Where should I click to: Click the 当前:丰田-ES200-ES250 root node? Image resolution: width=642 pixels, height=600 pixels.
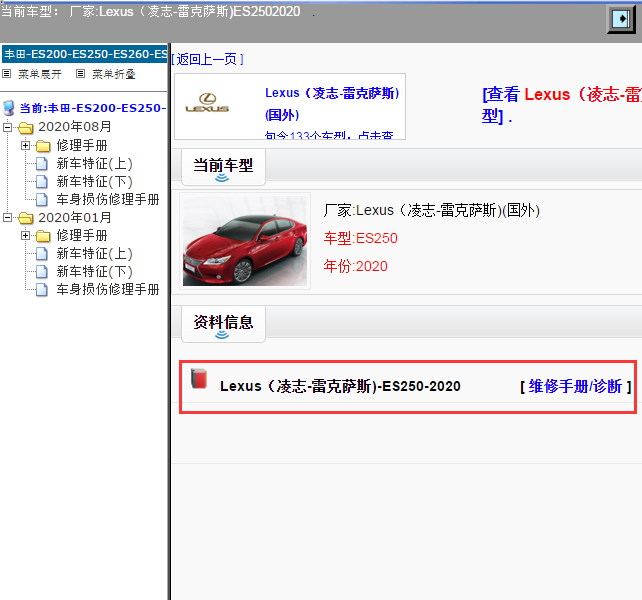tap(93, 108)
